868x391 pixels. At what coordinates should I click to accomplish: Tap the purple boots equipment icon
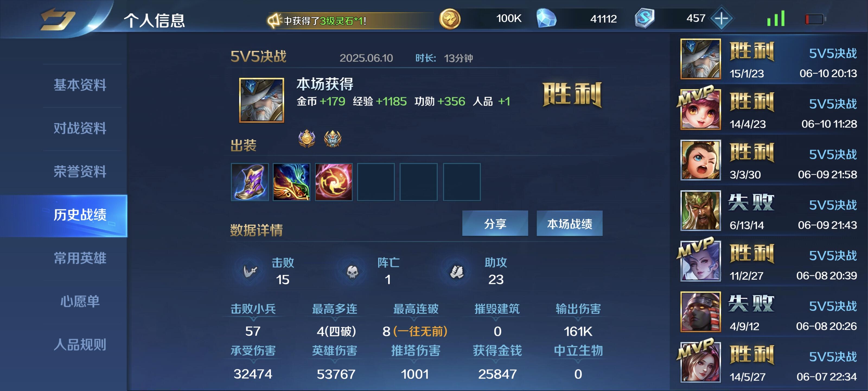click(250, 182)
